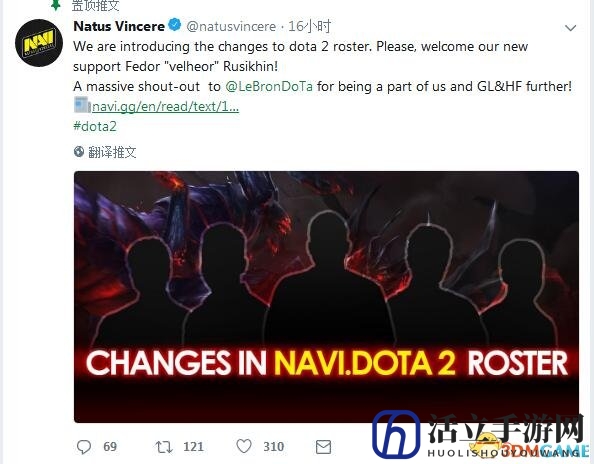Click the blue verified badge

click(x=175, y=25)
